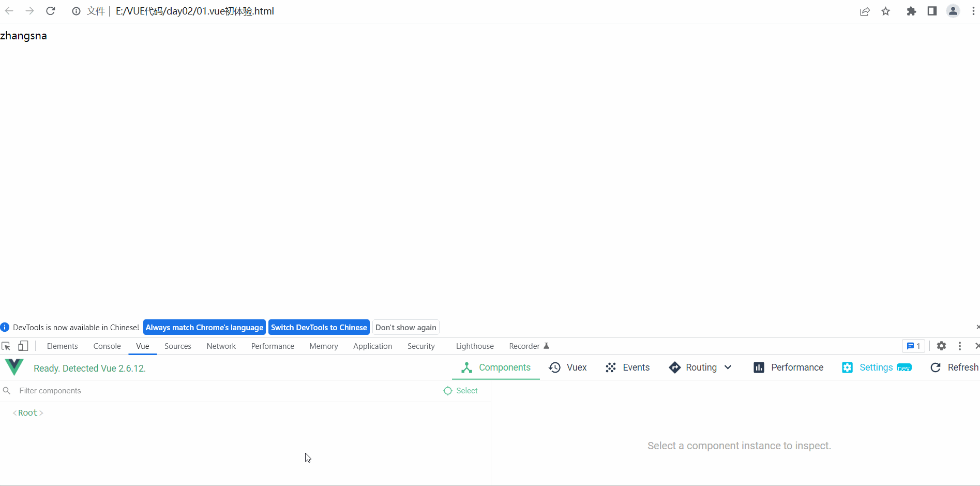Select the Vue tab

tap(143, 346)
